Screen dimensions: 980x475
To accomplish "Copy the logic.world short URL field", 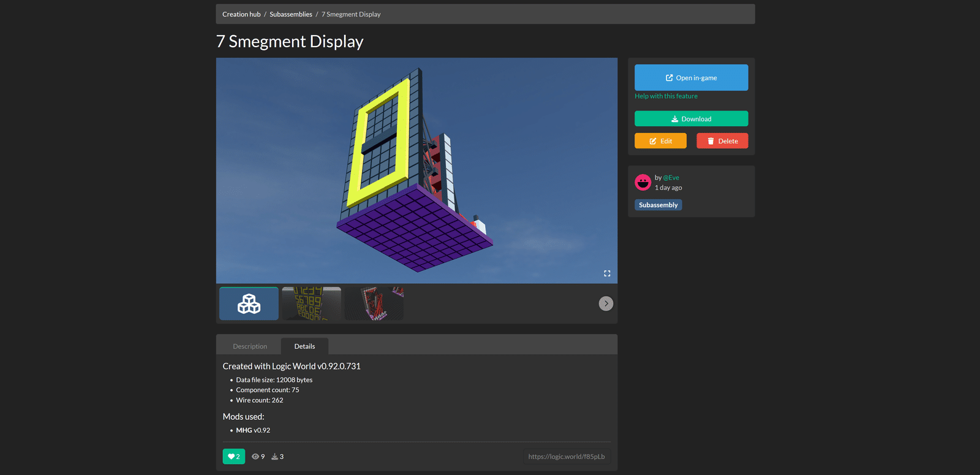I will tap(567, 457).
